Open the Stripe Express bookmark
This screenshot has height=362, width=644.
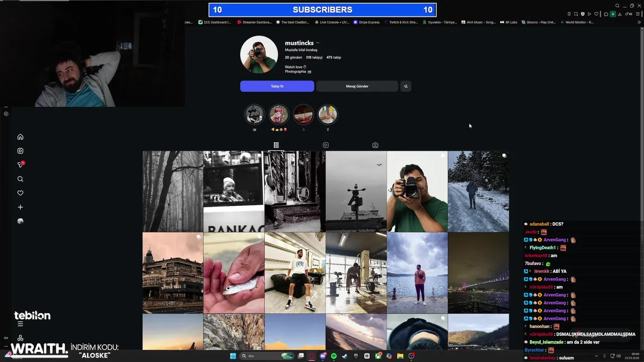coord(367,22)
